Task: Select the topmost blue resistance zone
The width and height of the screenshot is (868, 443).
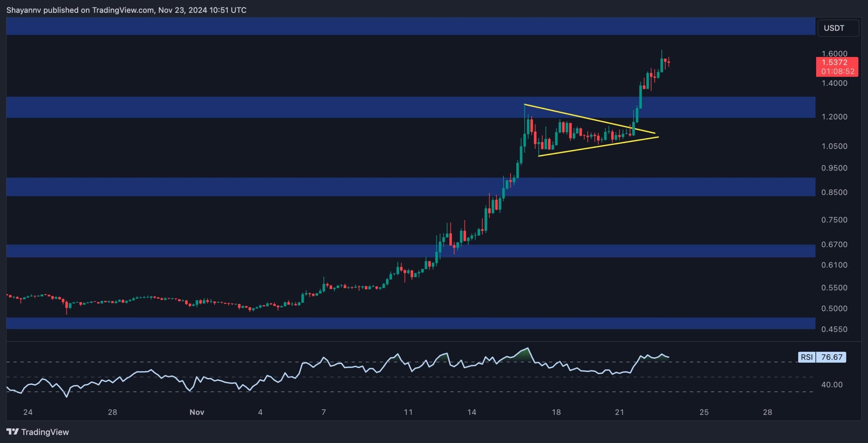Action: point(411,26)
